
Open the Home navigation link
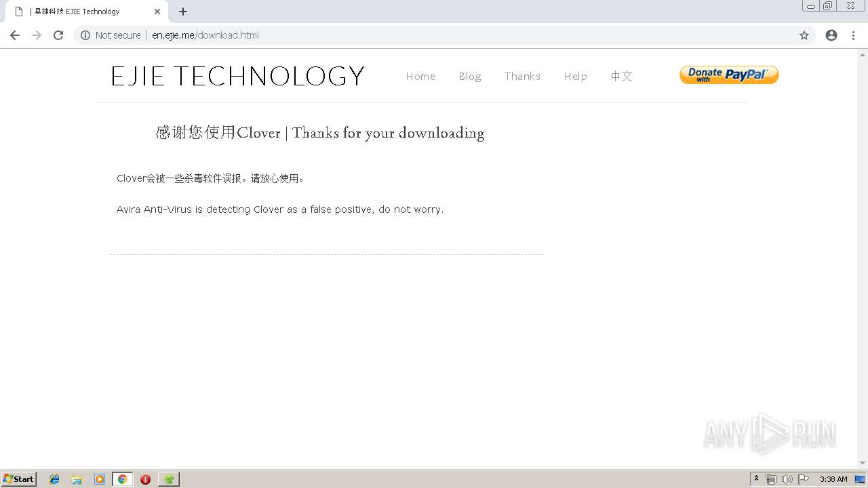click(420, 76)
